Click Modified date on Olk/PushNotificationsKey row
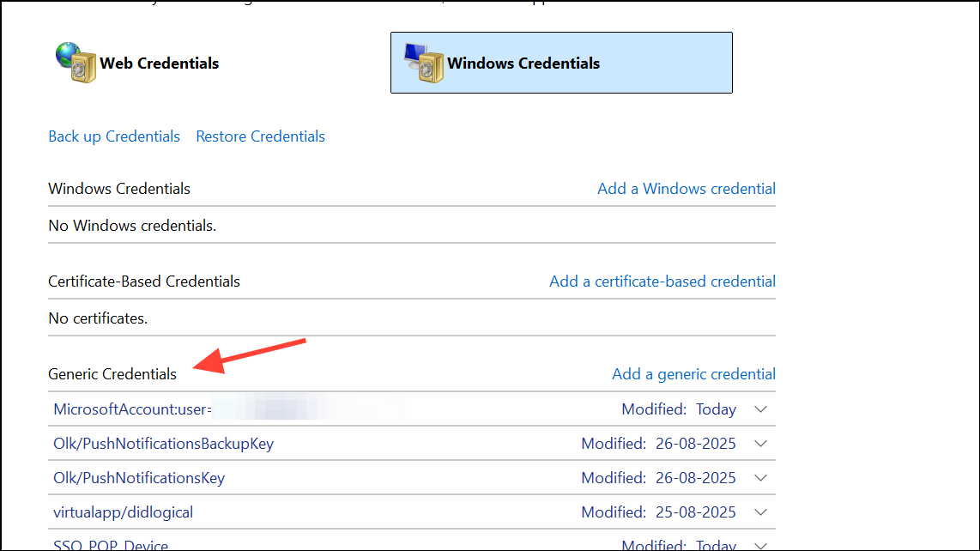This screenshot has height=551, width=980. [659, 478]
